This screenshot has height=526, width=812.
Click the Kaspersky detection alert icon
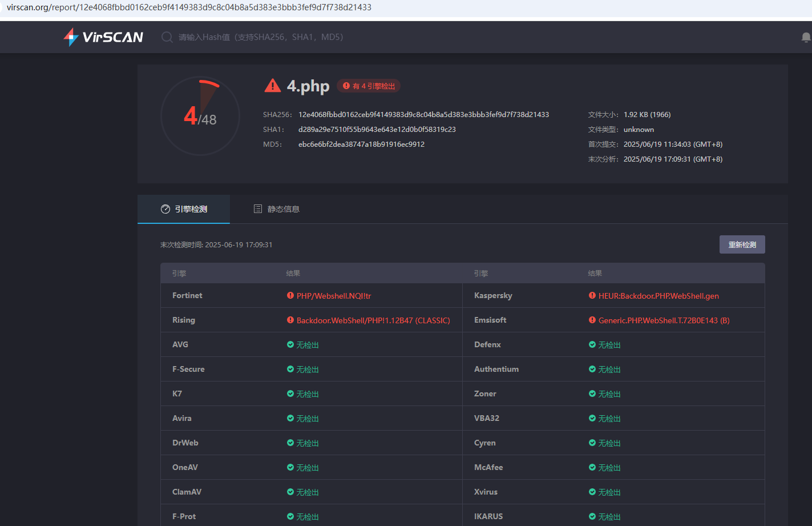click(x=592, y=296)
